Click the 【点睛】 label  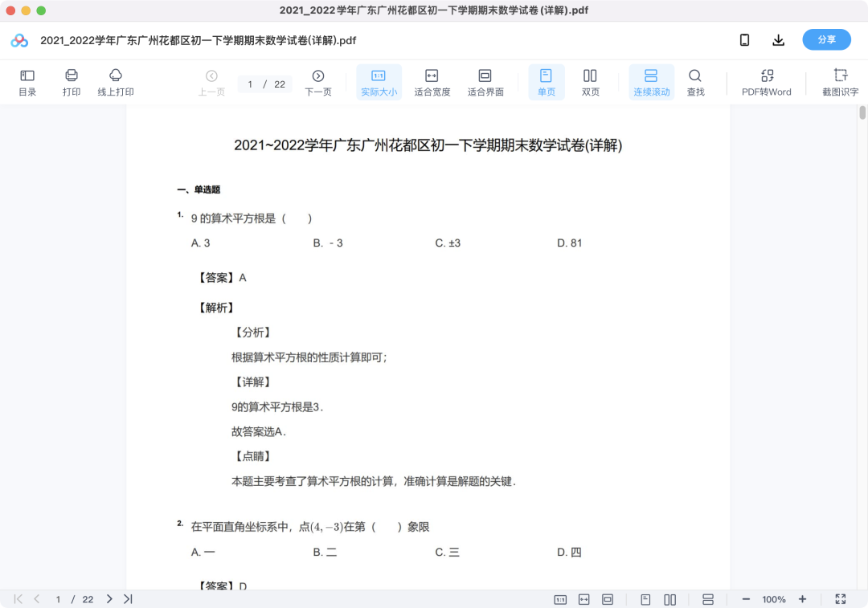(x=252, y=456)
